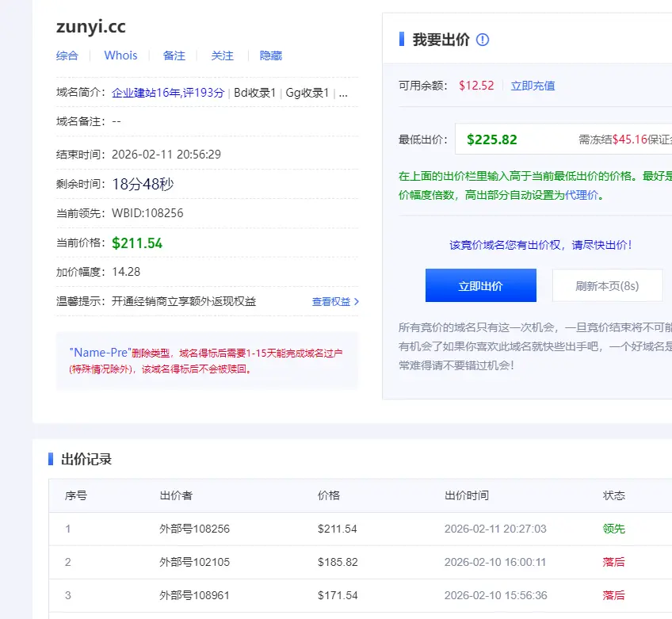Viewport: 672px width, 619px height.
Task: Click Bd收录1 text in domain intro
Action: pos(254,93)
